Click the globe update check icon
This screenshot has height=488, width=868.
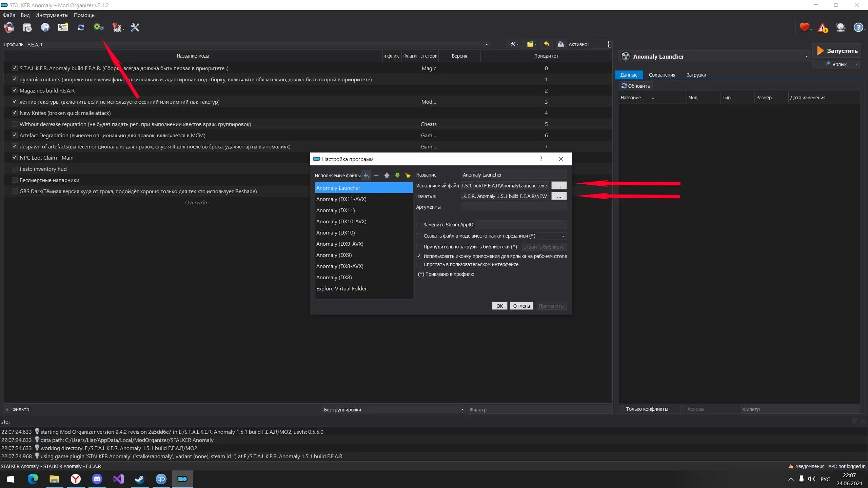tap(841, 27)
